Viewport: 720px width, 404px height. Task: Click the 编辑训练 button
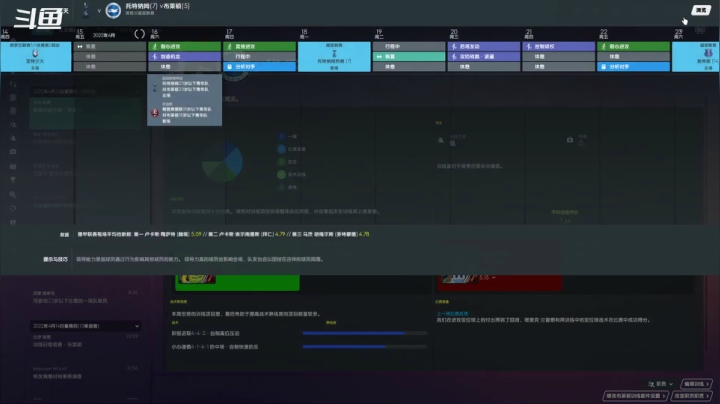pos(697,384)
